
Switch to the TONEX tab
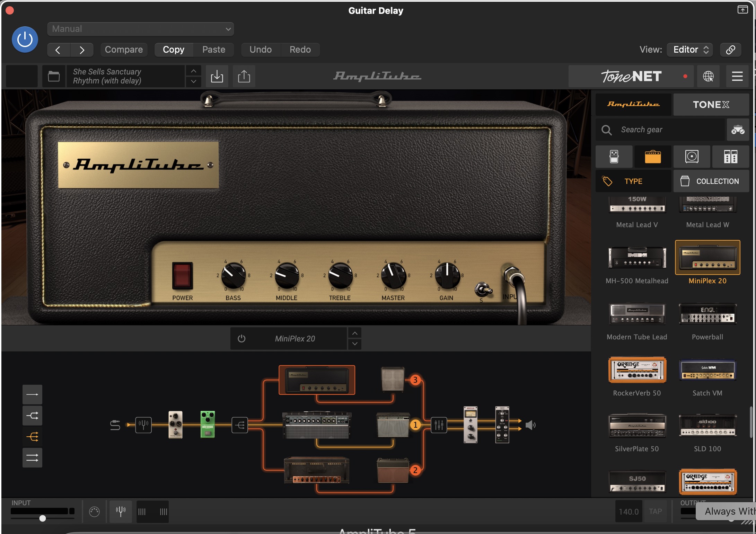pyautogui.click(x=711, y=105)
